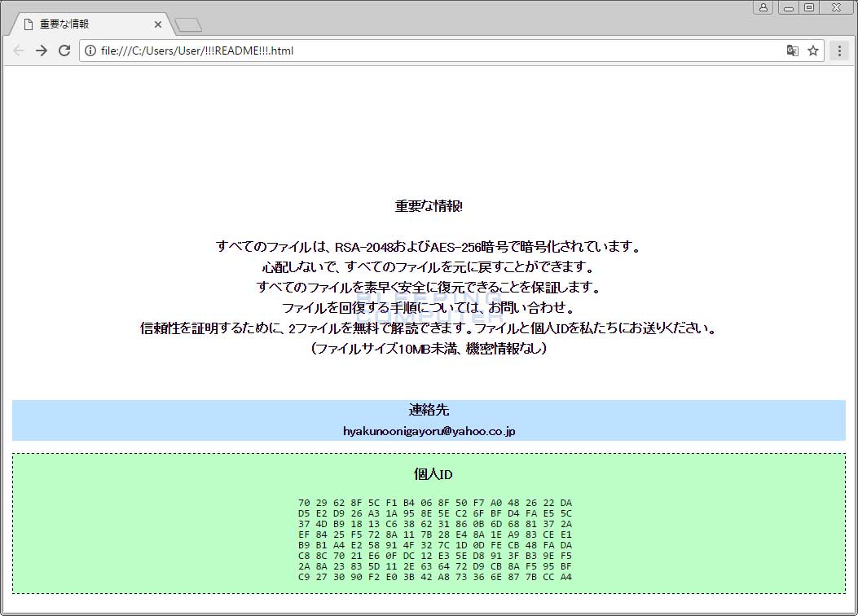Close the browser window
This screenshot has height=616, width=858.
pyautogui.click(x=837, y=7)
